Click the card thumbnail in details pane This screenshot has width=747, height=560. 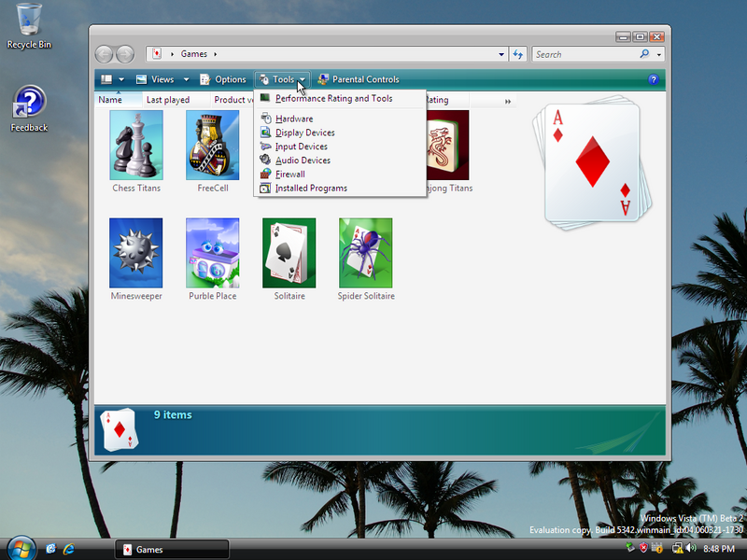click(120, 429)
